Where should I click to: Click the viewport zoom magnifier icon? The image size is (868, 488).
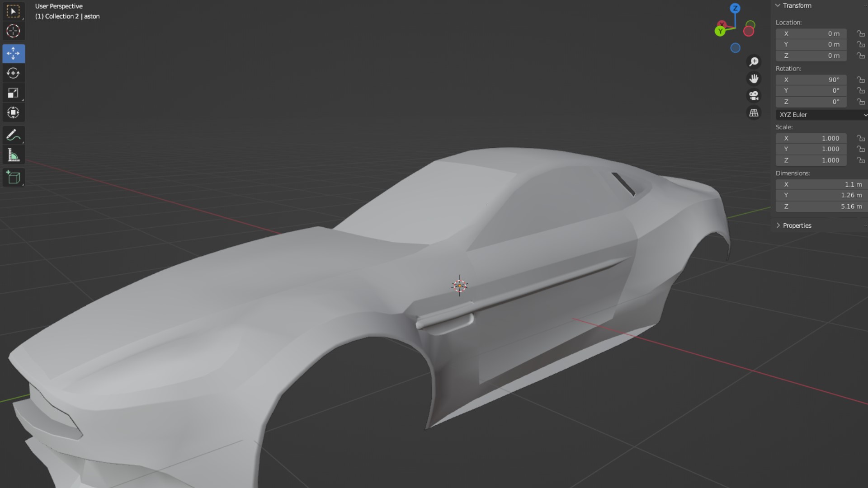coord(754,61)
